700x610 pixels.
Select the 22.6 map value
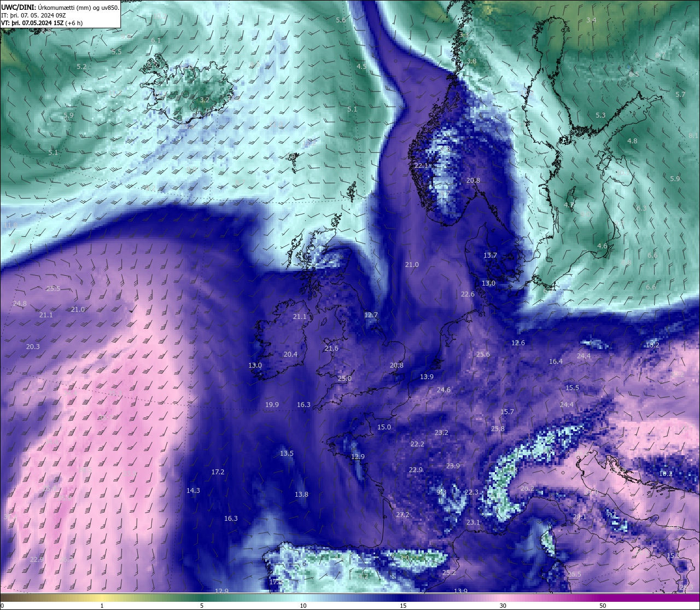468,294
